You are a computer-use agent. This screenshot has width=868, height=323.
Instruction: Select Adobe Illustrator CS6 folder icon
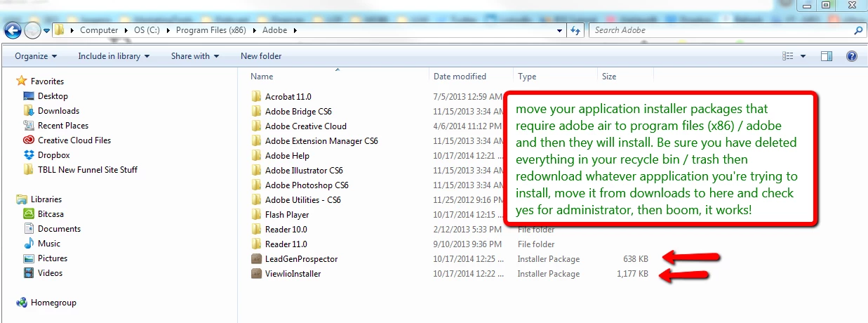click(x=256, y=171)
